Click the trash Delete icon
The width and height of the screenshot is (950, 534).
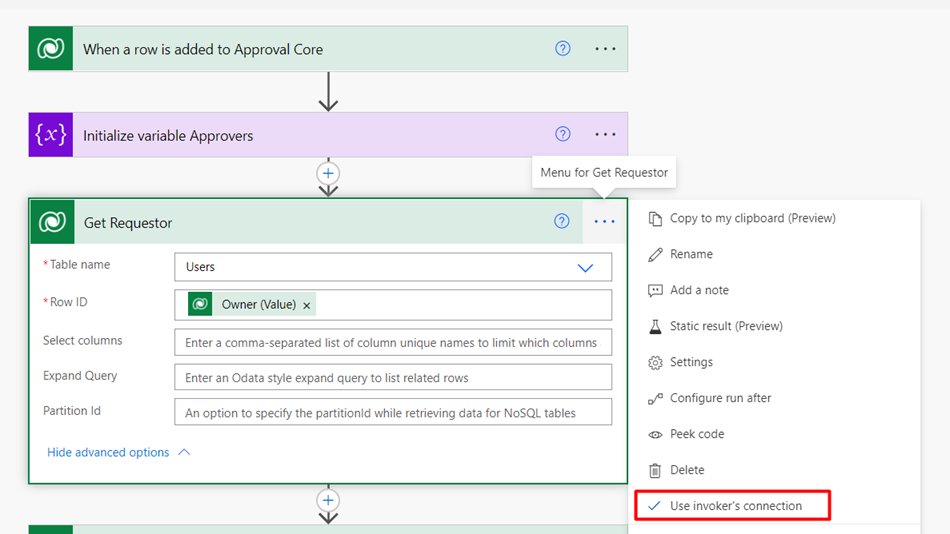coord(655,470)
